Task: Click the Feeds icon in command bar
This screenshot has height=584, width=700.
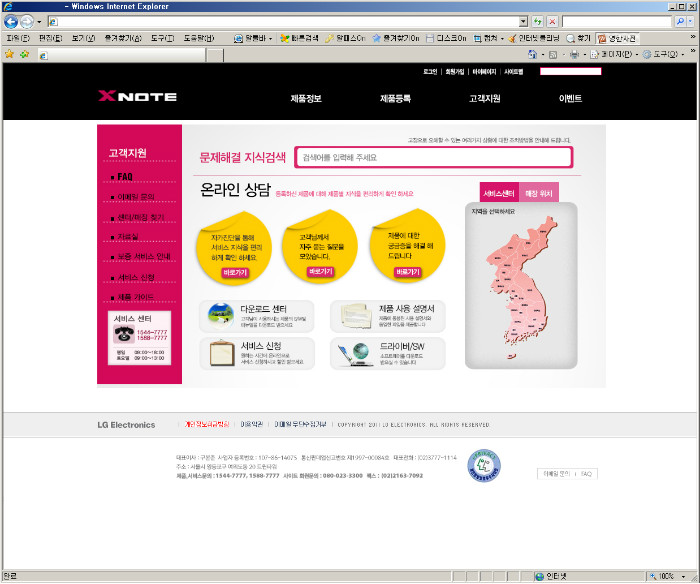Action: point(553,54)
